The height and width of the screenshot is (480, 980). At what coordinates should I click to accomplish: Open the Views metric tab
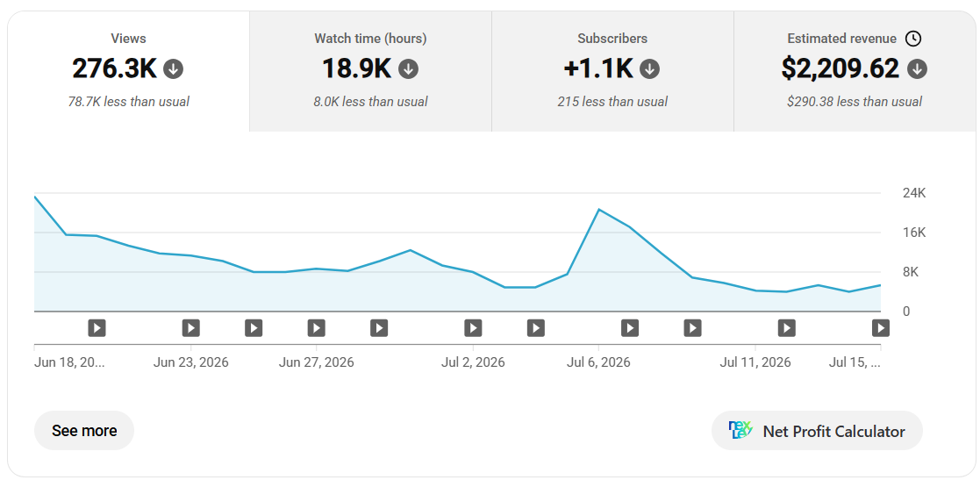click(129, 71)
